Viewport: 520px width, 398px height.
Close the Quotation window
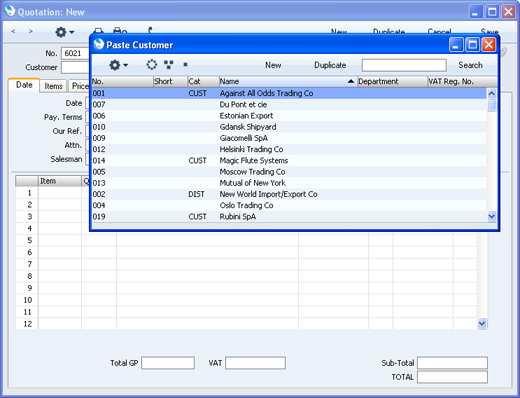(508, 12)
